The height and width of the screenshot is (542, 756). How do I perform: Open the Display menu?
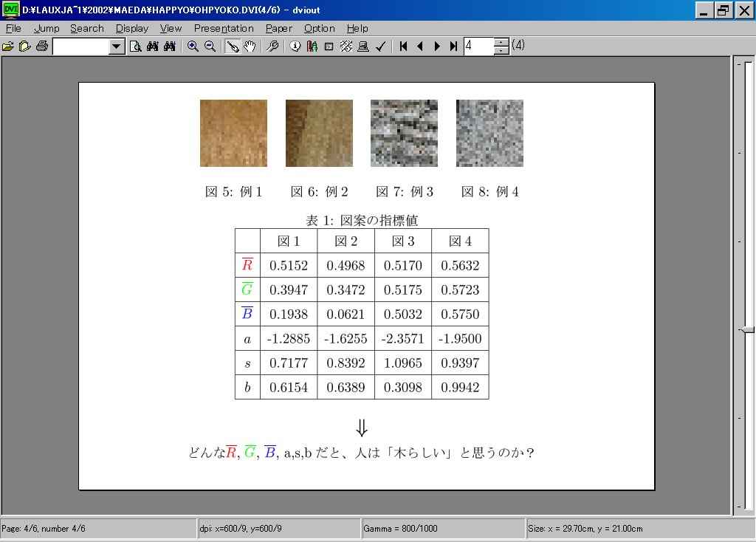tap(131, 29)
